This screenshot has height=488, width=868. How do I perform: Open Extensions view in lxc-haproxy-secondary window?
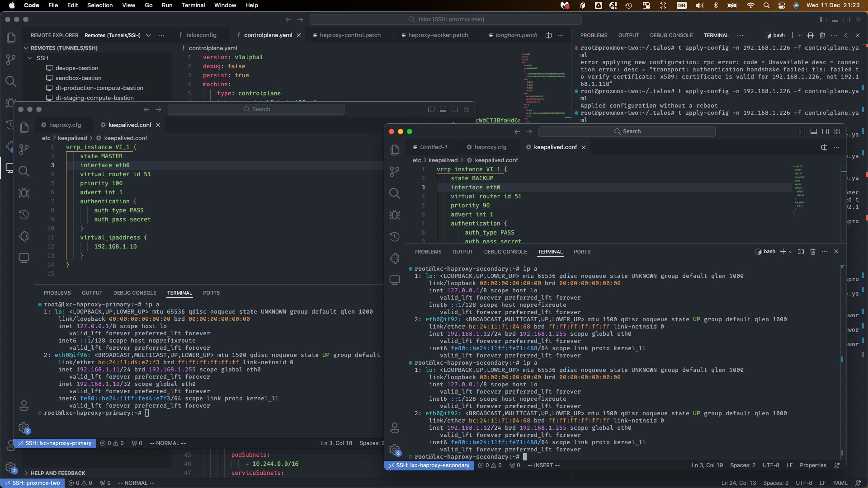pos(395,258)
